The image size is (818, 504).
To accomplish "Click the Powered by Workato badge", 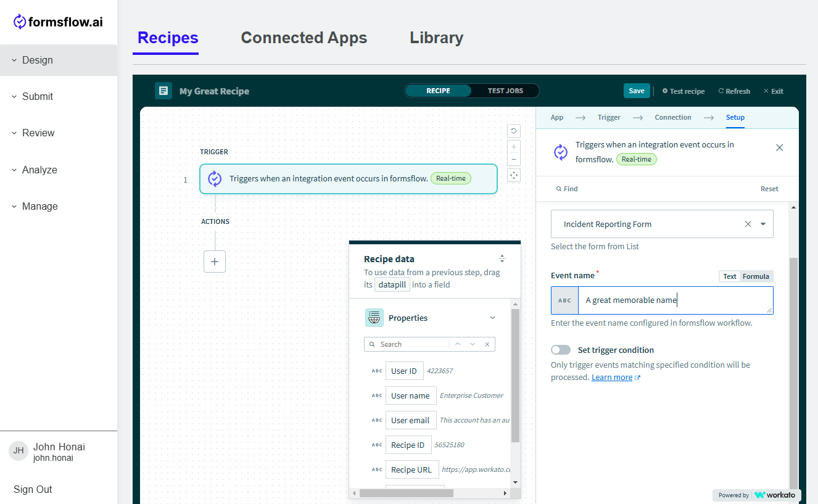I will 758,495.
